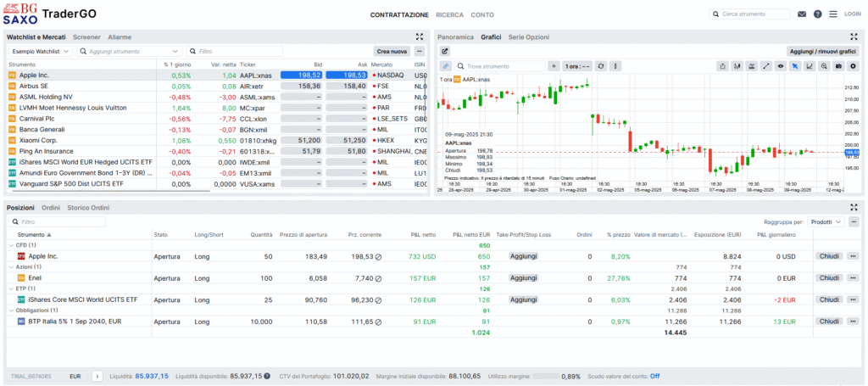868x386 pixels.
Task: Open the Aggiungi strumento dropdown field
Action: click(x=129, y=51)
